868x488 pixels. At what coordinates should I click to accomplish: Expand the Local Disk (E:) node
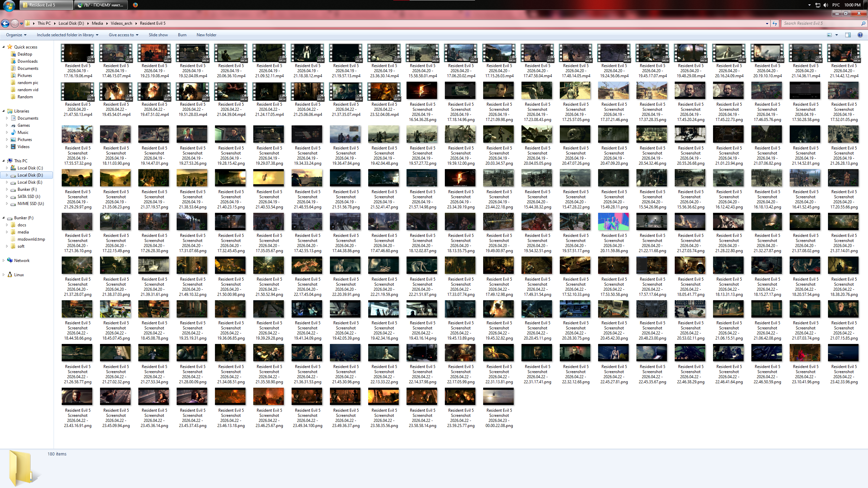7,182
